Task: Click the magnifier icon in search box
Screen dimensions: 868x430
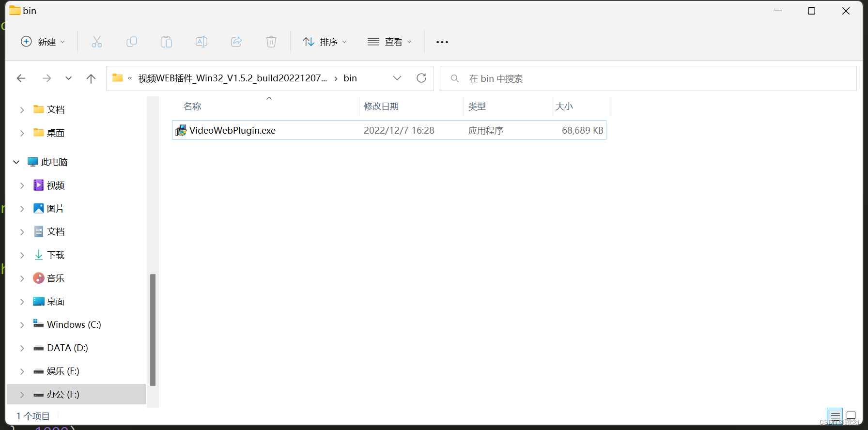Action: [x=455, y=78]
